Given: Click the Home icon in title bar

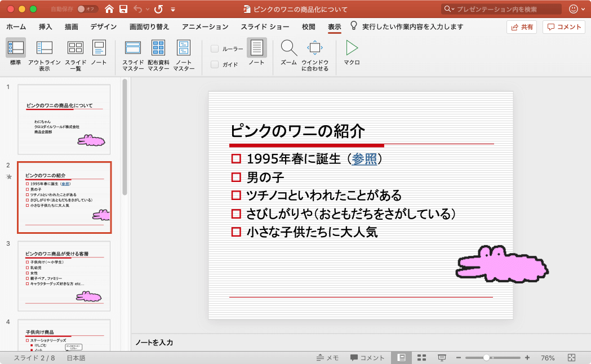Looking at the screenshot, I should tap(109, 9).
